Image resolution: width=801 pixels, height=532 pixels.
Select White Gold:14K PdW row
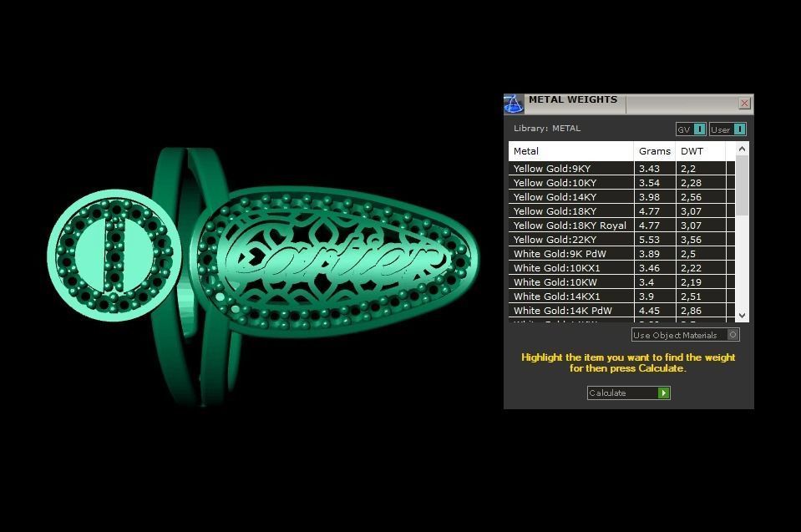coord(621,311)
